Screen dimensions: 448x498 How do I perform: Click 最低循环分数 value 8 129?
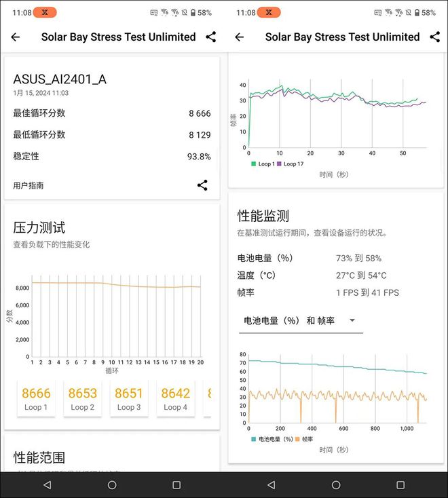click(x=200, y=135)
